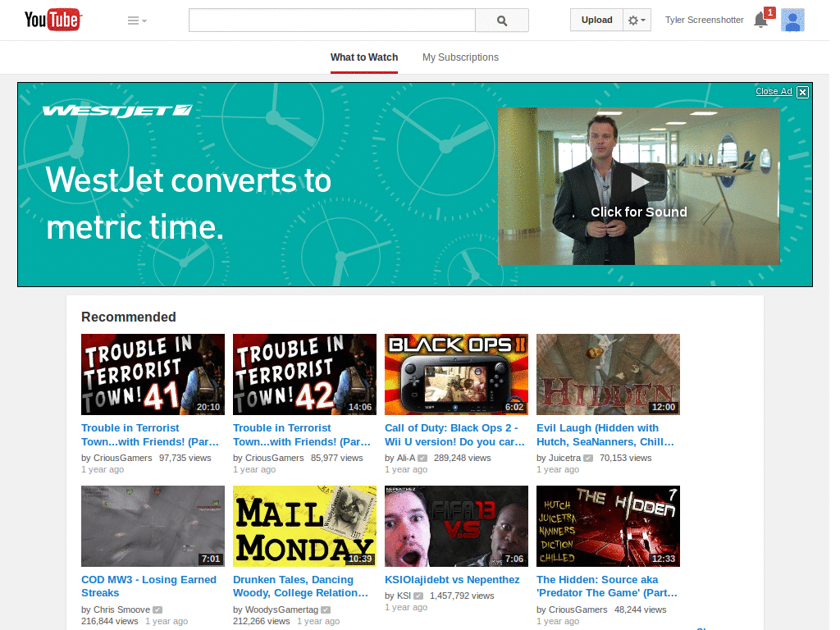The width and height of the screenshot is (840, 630).
Task: Click verified badge next to Ali-A
Action: [422, 458]
